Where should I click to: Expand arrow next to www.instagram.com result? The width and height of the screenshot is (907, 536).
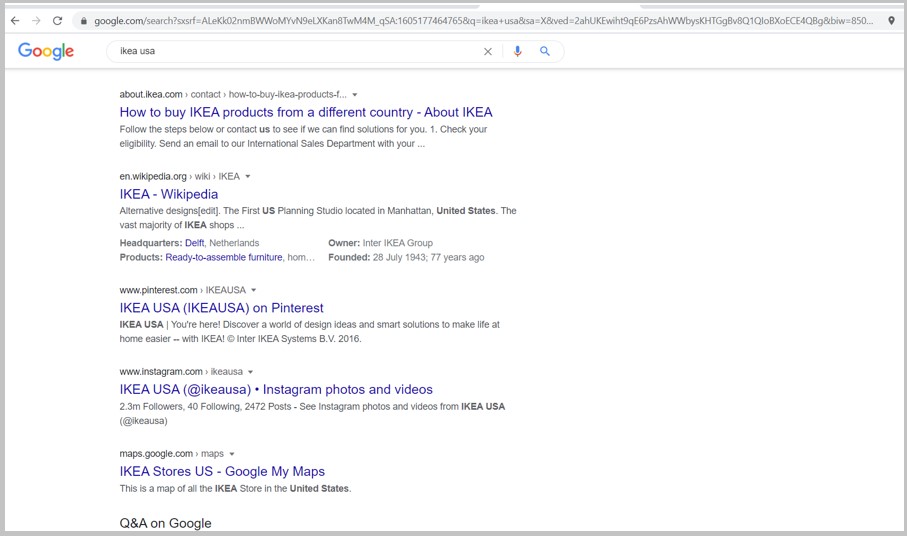(250, 372)
